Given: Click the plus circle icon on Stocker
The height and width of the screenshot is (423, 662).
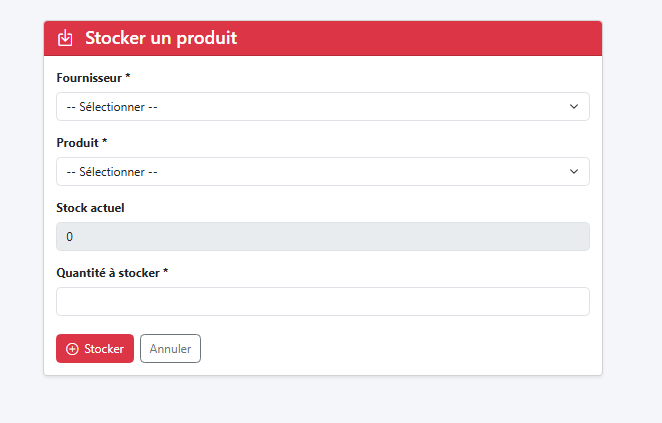Looking at the screenshot, I should pos(72,349).
